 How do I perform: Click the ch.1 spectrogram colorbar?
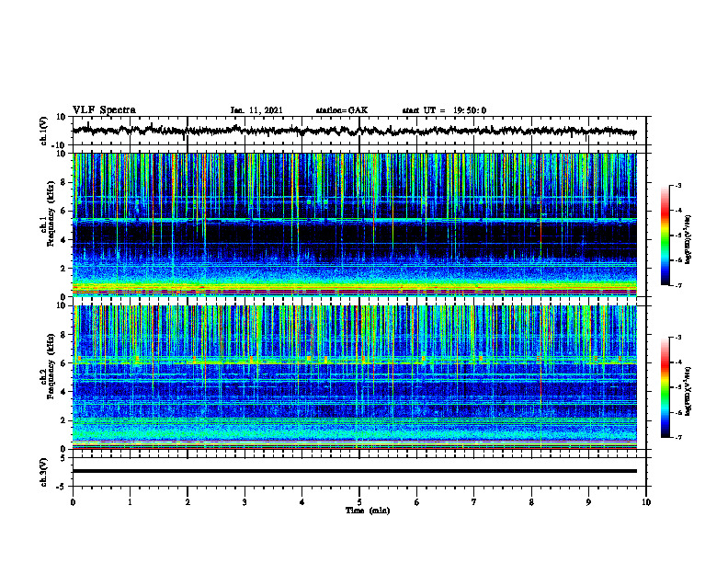[665, 236]
